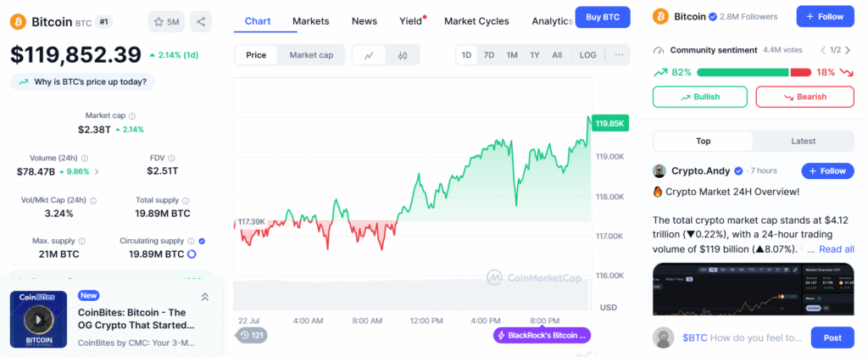Click the community sentiment gauge icon
The height and width of the screenshot is (357, 868).
click(x=658, y=50)
